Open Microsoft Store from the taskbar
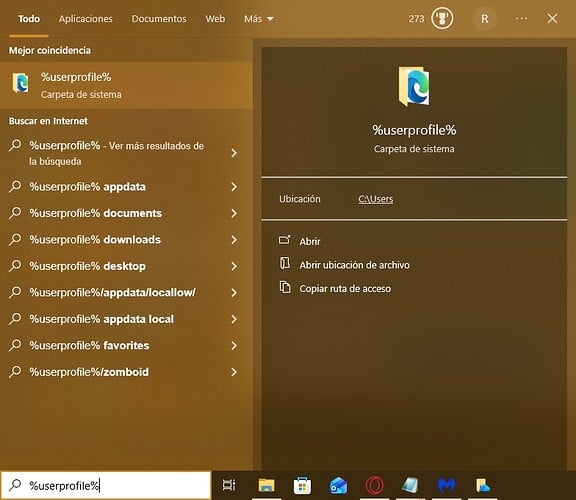The image size is (576, 500). [x=302, y=485]
